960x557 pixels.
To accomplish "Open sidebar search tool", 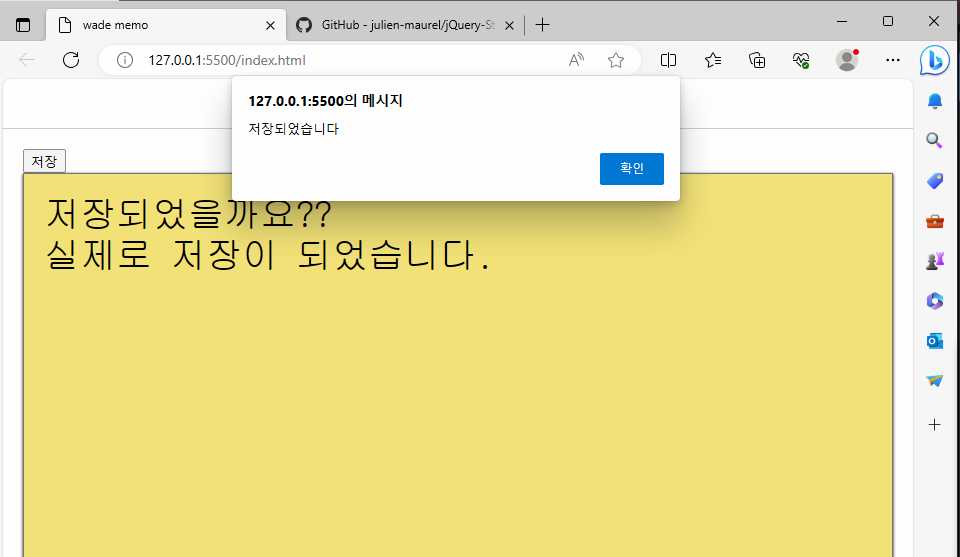I will (x=934, y=141).
